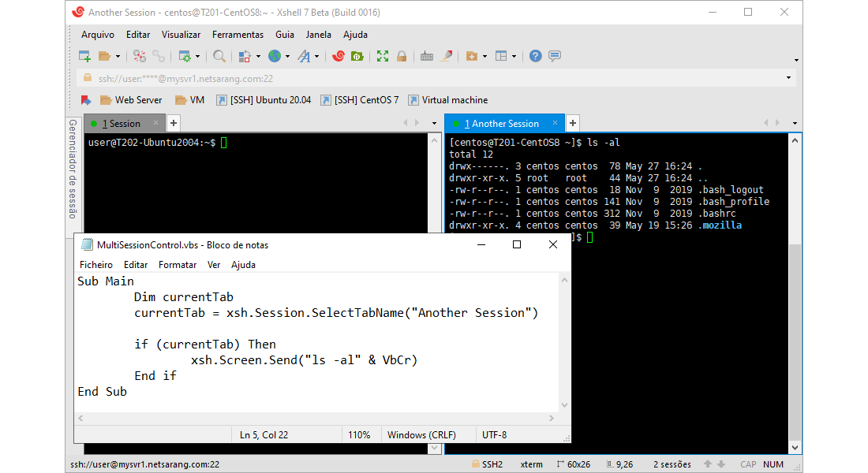868x473 pixels.
Task: Add new tab beside '1 Session'
Action: [x=174, y=123]
